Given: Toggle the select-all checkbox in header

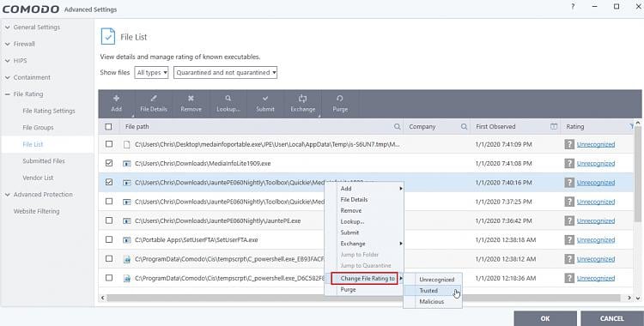Looking at the screenshot, I should 108,127.
